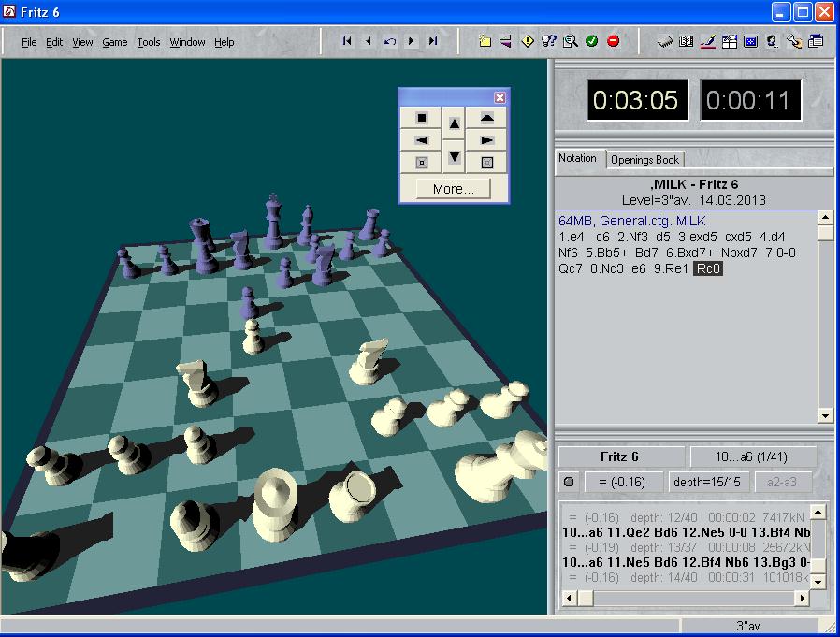Click the window layout panes icon
The width and height of the screenshot is (840, 637).
(729, 41)
